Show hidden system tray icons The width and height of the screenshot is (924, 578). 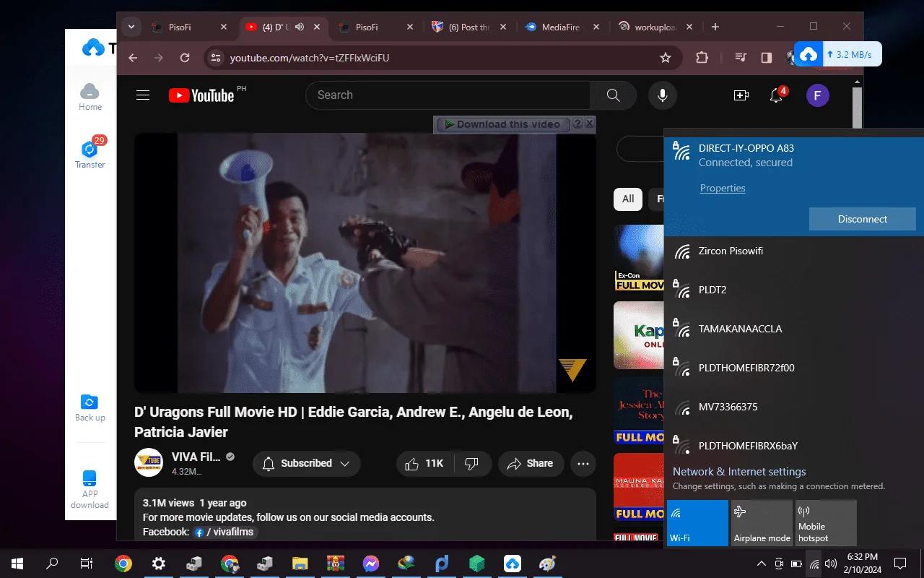click(x=762, y=564)
